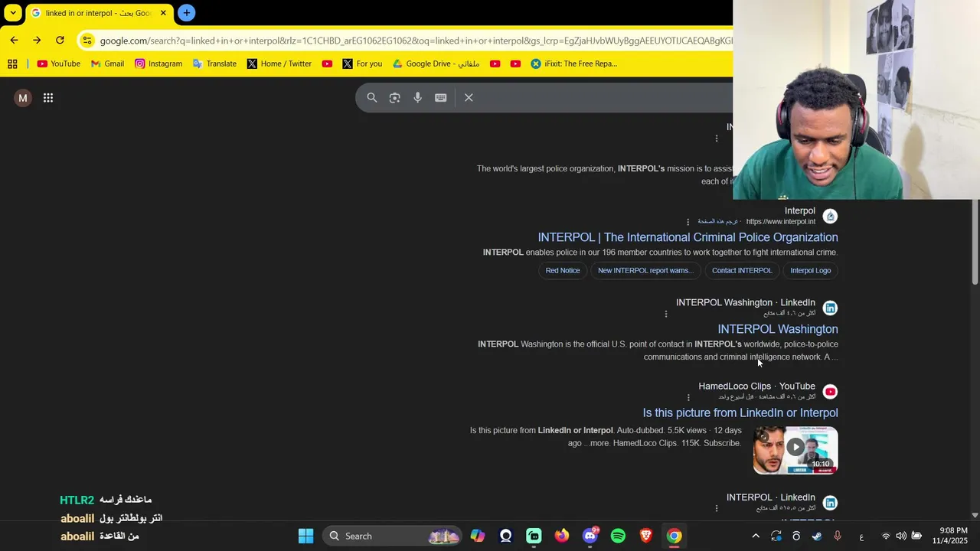
Task: Open the 'Contact INTERPOL' sitelink chip
Action: 742,270
